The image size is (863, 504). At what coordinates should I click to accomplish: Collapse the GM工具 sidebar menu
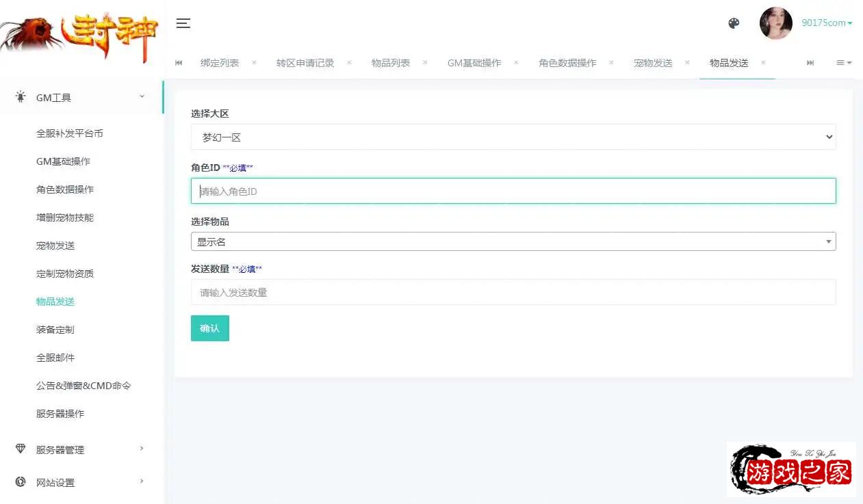point(81,98)
